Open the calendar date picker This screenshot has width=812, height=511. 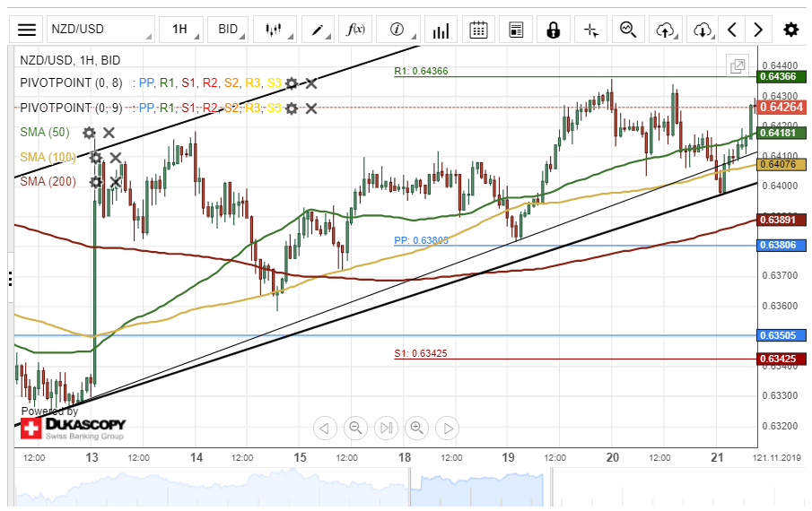click(x=478, y=30)
